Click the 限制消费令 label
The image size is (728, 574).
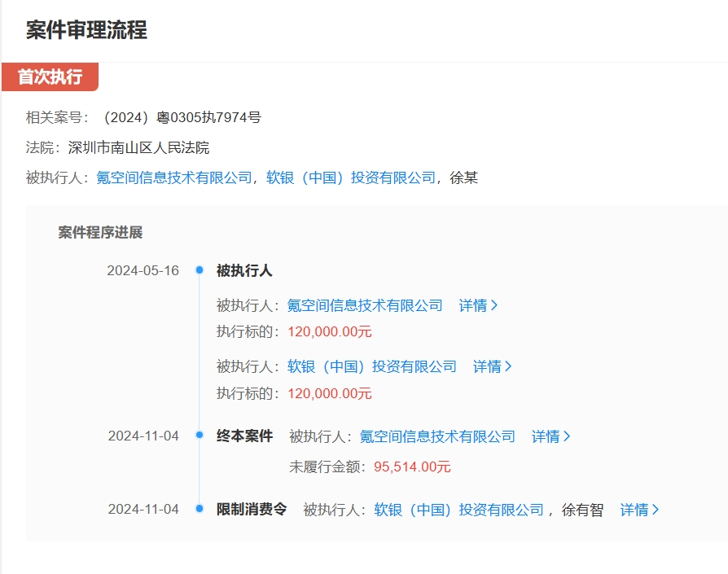pyautogui.click(x=252, y=509)
